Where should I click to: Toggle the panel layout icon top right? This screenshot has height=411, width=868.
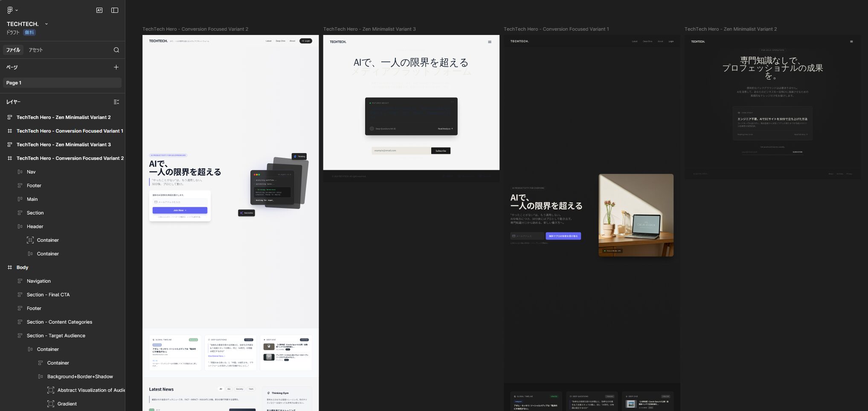click(x=114, y=10)
